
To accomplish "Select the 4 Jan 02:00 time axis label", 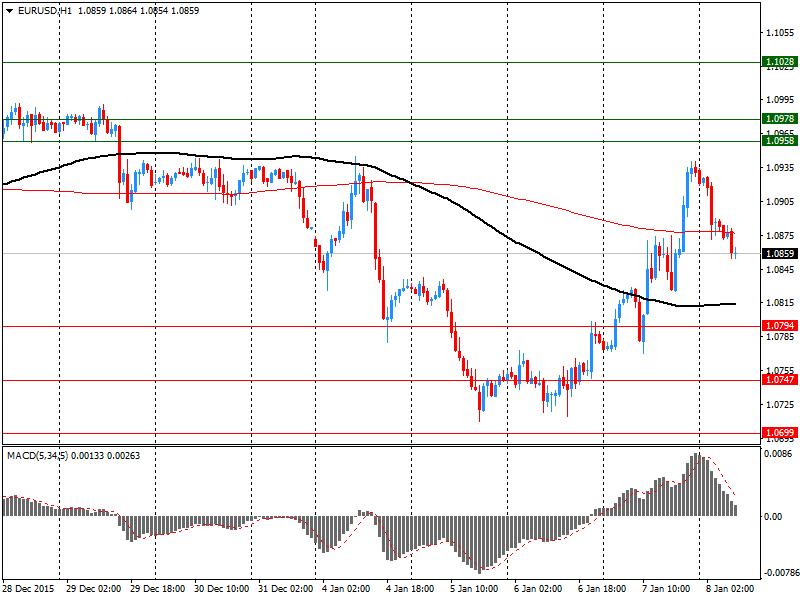I will pyautogui.click(x=346, y=589).
